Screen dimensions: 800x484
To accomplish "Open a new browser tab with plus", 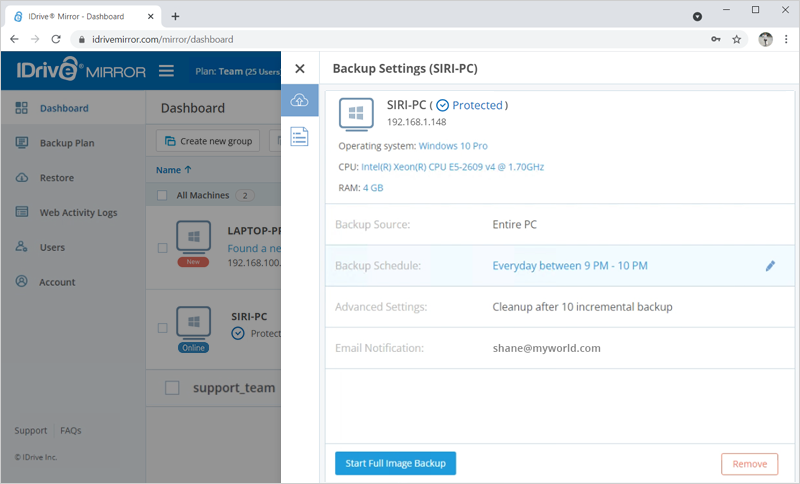I will [175, 16].
